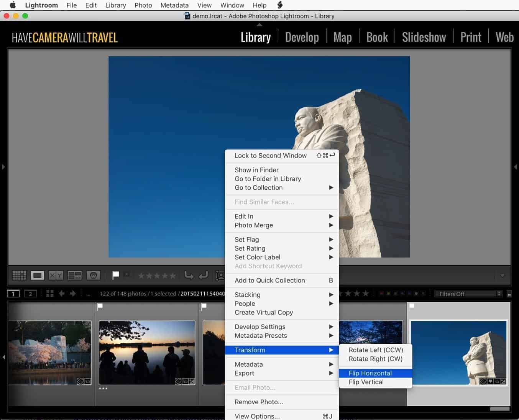This screenshot has height=420, width=519.
Task: Set five stars in the toolbar rating
Action: pos(173,276)
